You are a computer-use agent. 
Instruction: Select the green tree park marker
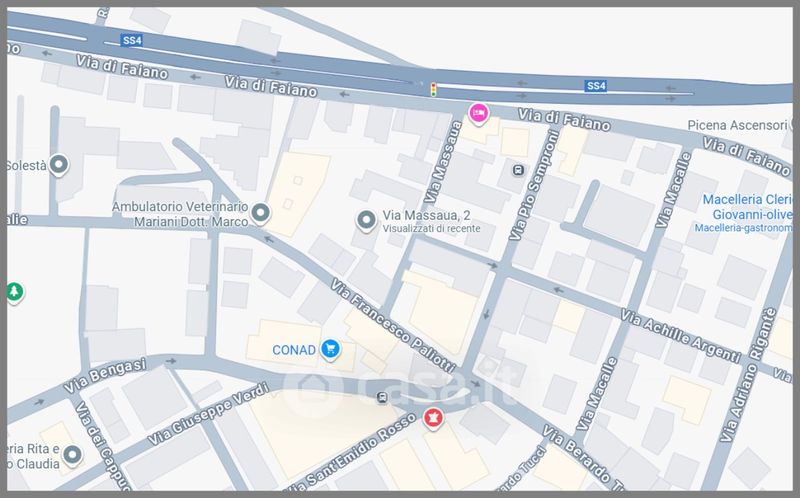14,292
